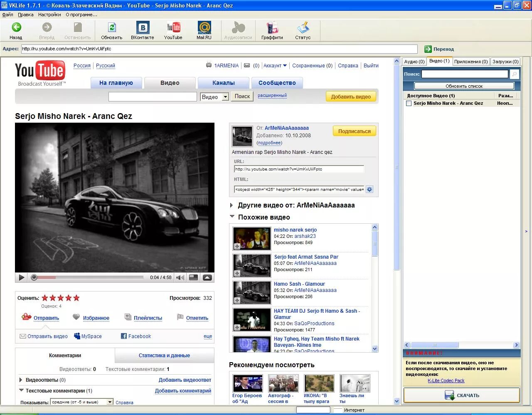Click the Статус toolbar icon
The height and width of the screenshot is (415, 532).
point(303,27)
